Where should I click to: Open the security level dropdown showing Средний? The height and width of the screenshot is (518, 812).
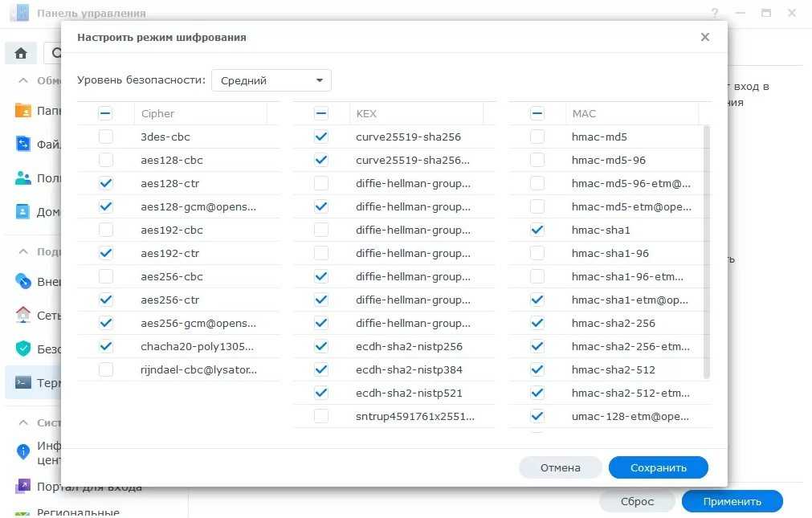pos(271,80)
